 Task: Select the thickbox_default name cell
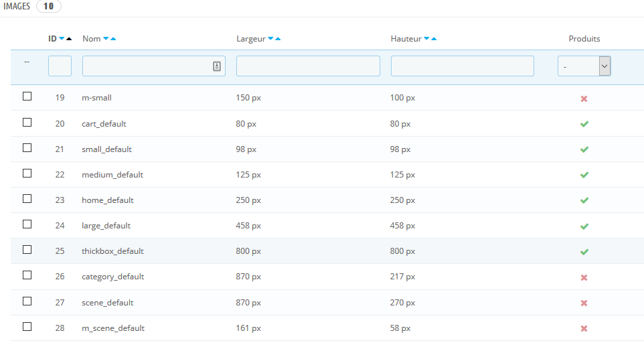point(112,251)
